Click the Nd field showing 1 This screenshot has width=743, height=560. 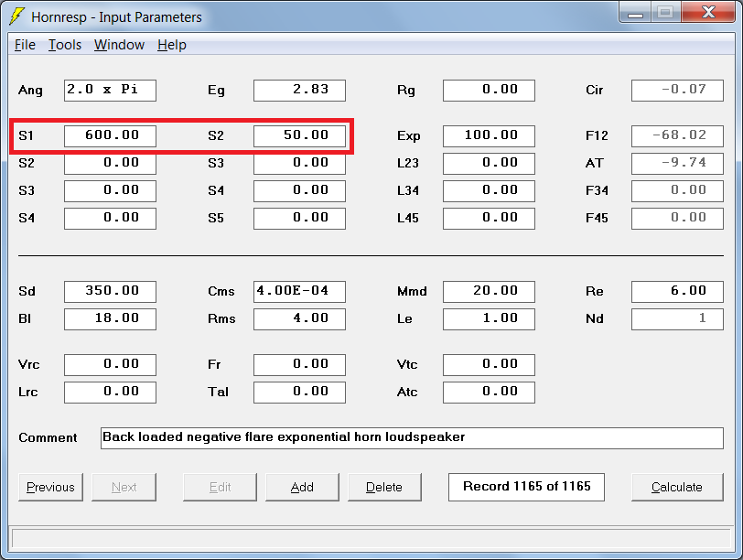678,318
